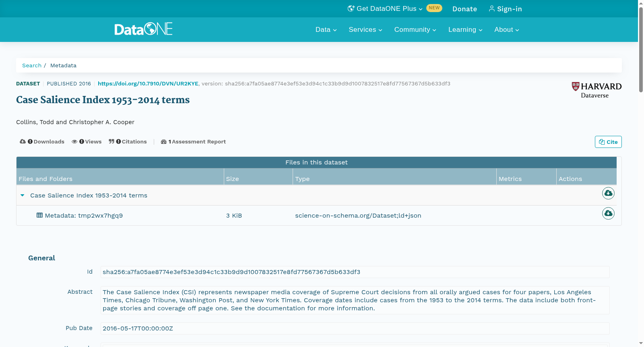Click Sign-in link
Screen dimensions: 644x347
pos(506,9)
